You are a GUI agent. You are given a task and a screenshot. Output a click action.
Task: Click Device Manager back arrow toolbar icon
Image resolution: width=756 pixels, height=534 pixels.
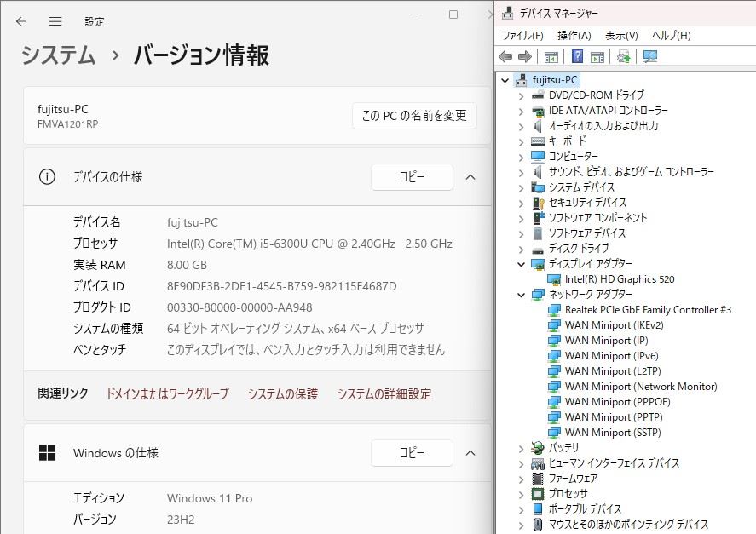[505, 57]
